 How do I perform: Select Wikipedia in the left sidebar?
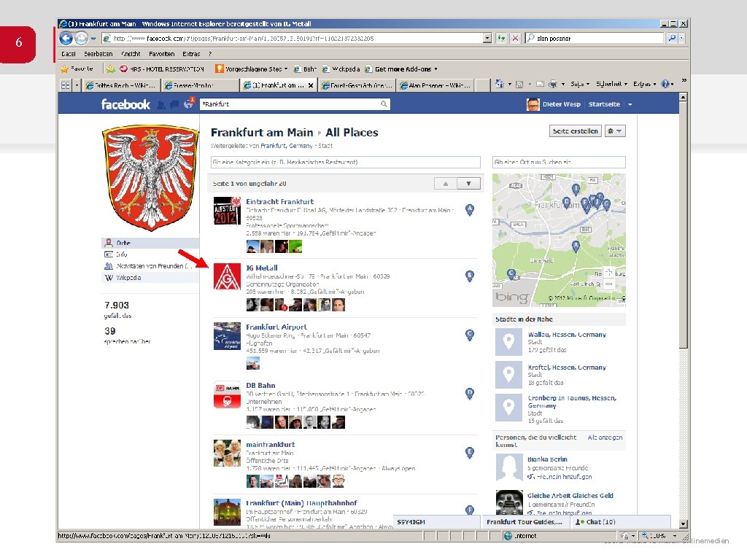tap(150, 278)
